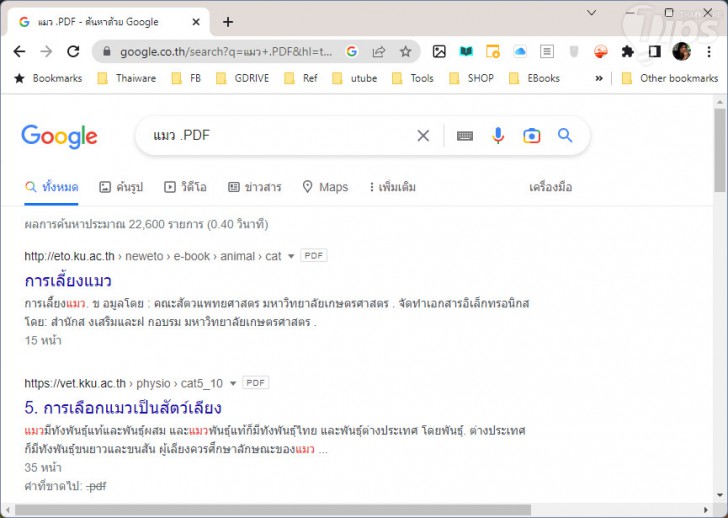Click the reader-view list extension icon
This screenshot has height=518, width=728.
tap(547, 52)
